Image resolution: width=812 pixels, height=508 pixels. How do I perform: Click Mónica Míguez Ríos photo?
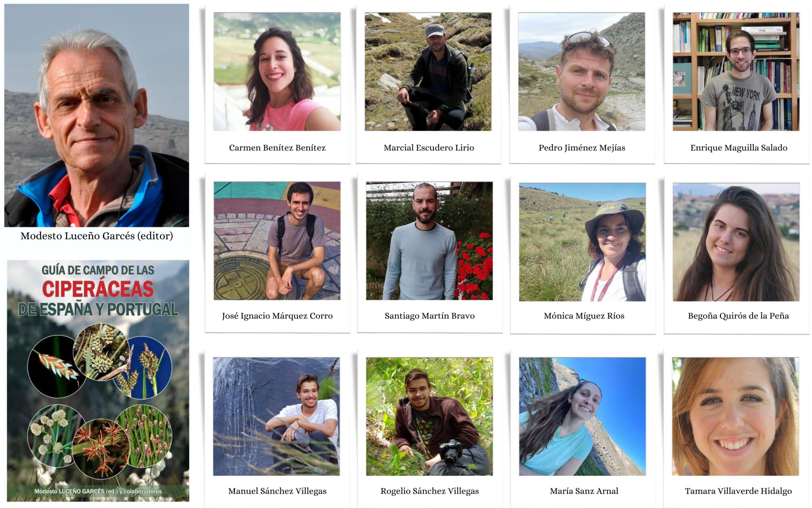pyautogui.click(x=582, y=242)
